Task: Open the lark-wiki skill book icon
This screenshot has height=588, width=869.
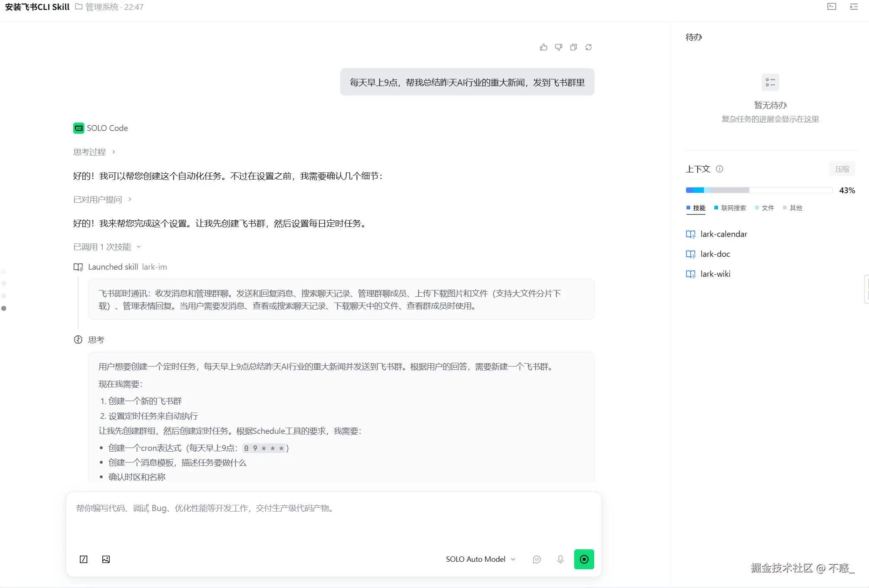Action: click(x=691, y=274)
